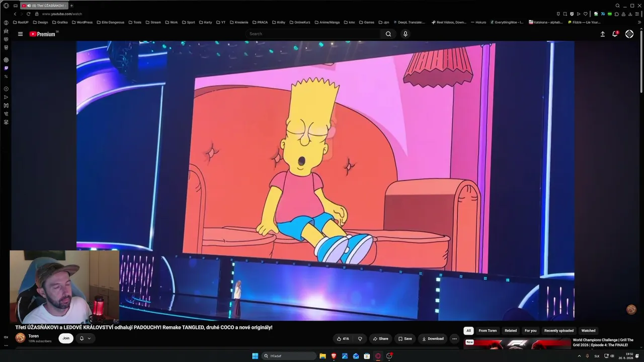Open the Opera menu logo

6,6
